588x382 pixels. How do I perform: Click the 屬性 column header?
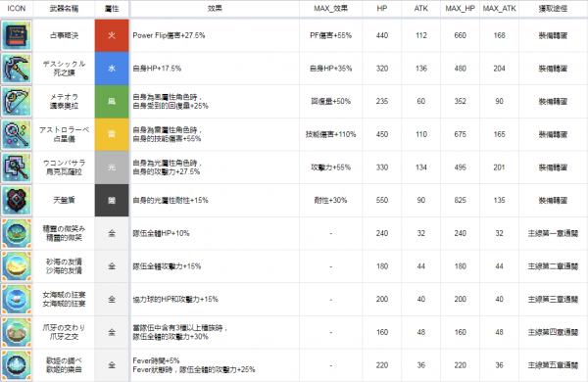(112, 8)
